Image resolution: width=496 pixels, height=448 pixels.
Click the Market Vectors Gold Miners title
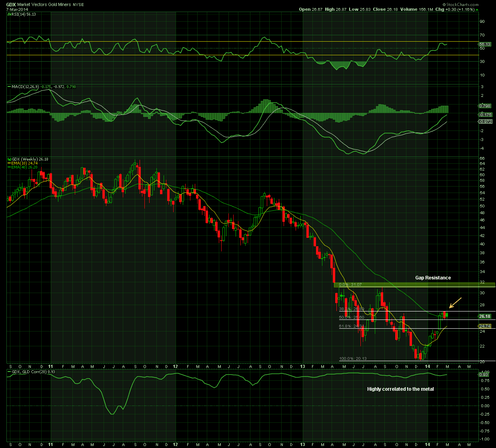coord(44,4)
